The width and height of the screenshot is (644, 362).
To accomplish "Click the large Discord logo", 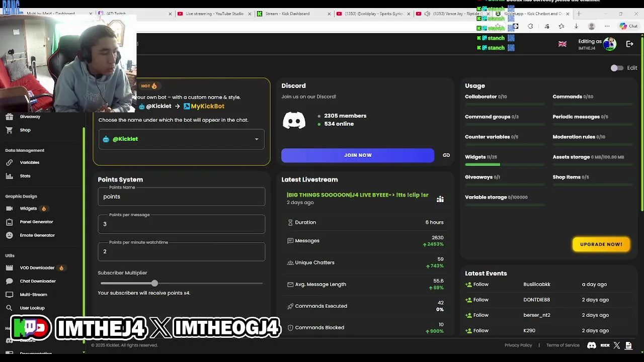I will tap(294, 121).
